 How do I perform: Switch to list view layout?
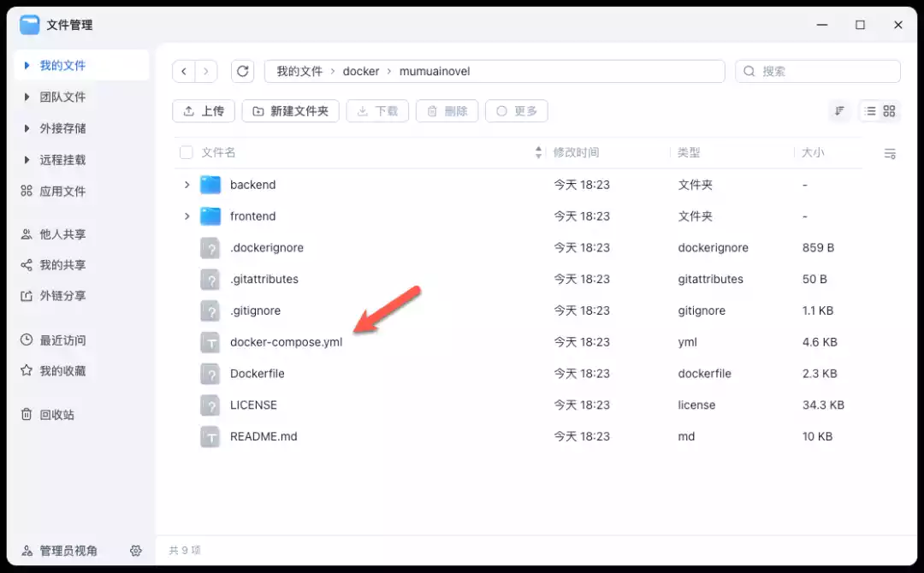(x=870, y=110)
